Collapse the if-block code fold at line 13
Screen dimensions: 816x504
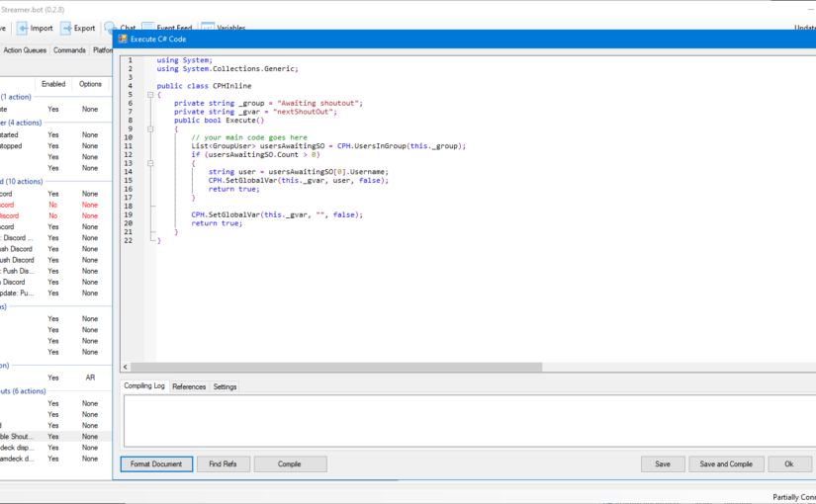point(150,163)
